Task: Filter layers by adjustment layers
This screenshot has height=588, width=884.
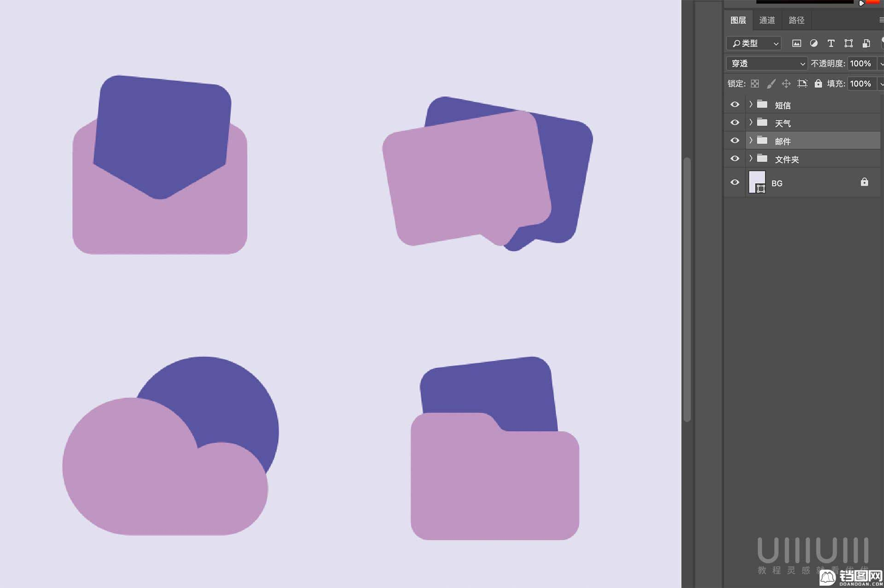Action: pos(814,43)
